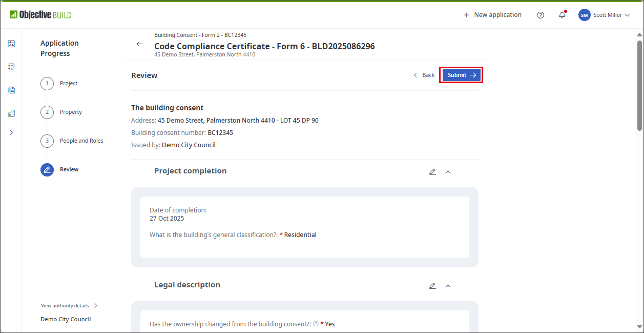This screenshot has height=333, width=644.
Task: Open the dashboard icon in left sidebar
Action: tap(11, 44)
